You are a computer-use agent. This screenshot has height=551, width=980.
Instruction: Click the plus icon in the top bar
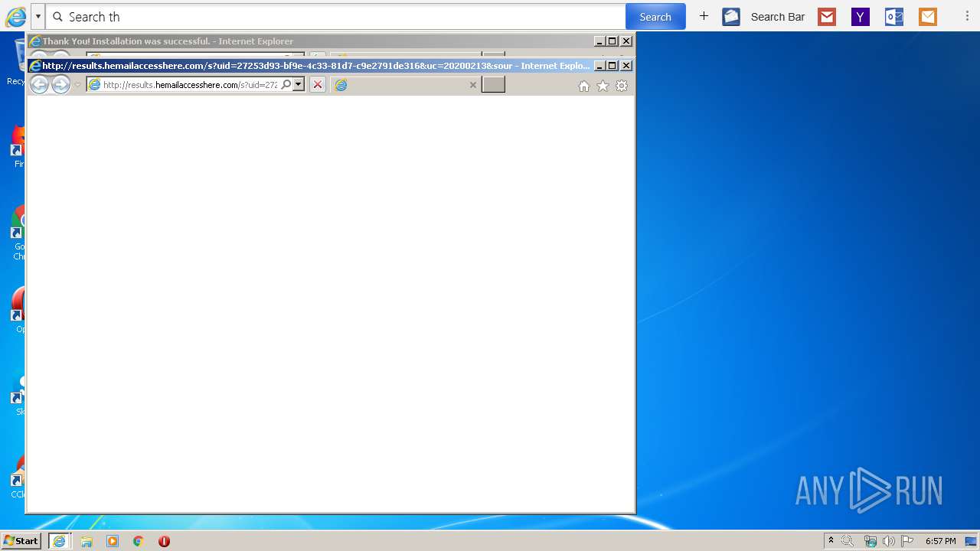[x=704, y=16]
